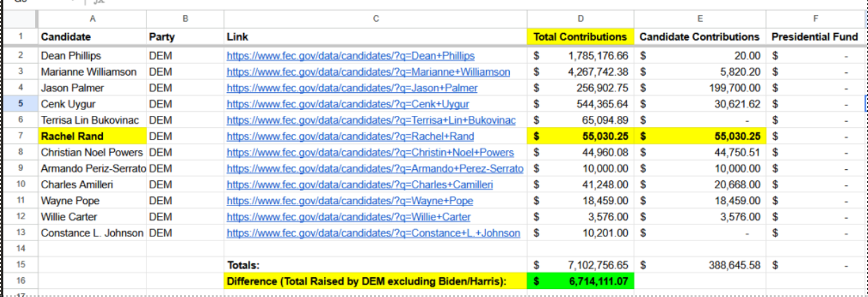Select column C header
868x297 pixels.
coord(375,19)
